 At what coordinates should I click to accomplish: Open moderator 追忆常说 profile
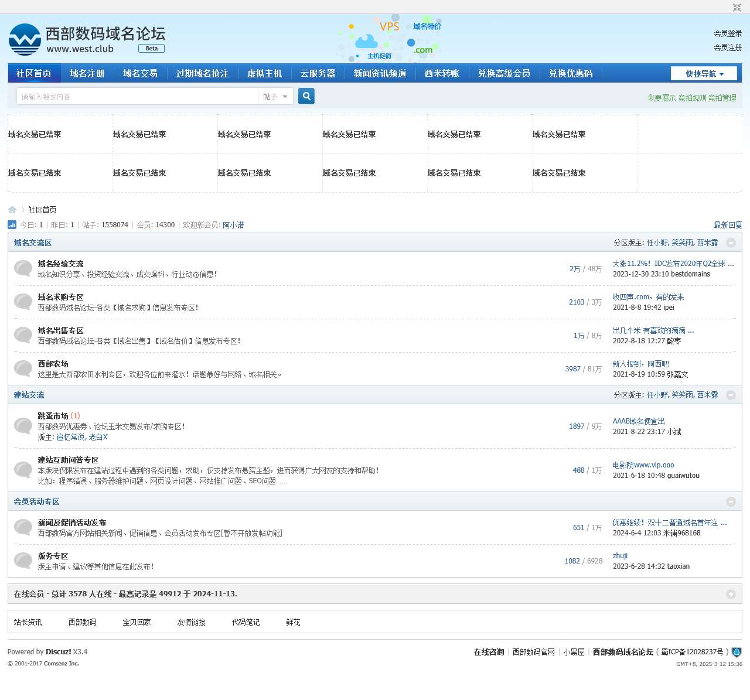(x=70, y=437)
